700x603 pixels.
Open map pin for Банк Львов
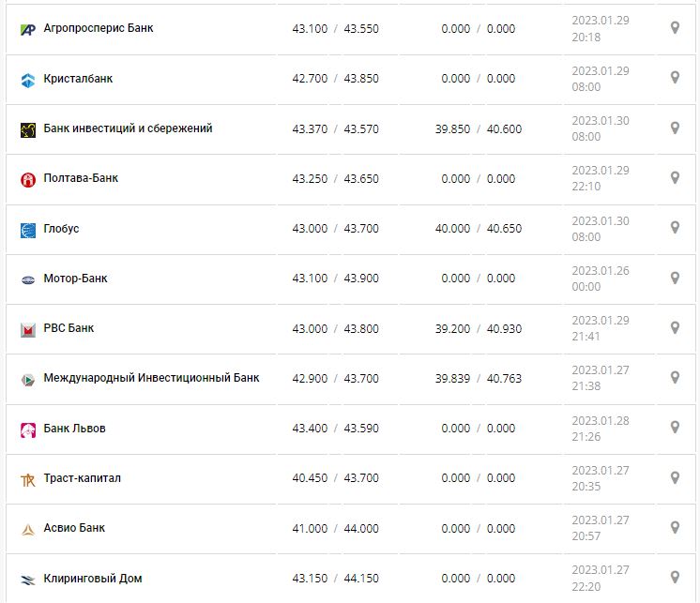(674, 428)
